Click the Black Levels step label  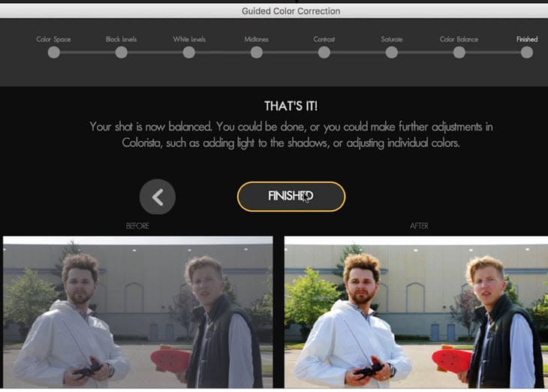pyautogui.click(x=121, y=39)
